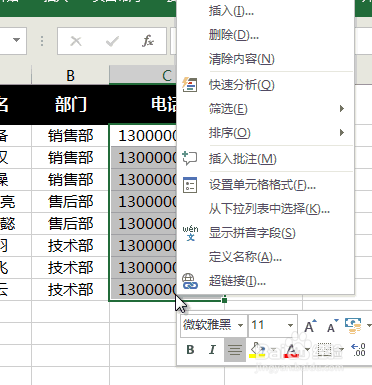Screen dimensions: 372x385
Task: Apply red font color
Action: pos(291,350)
